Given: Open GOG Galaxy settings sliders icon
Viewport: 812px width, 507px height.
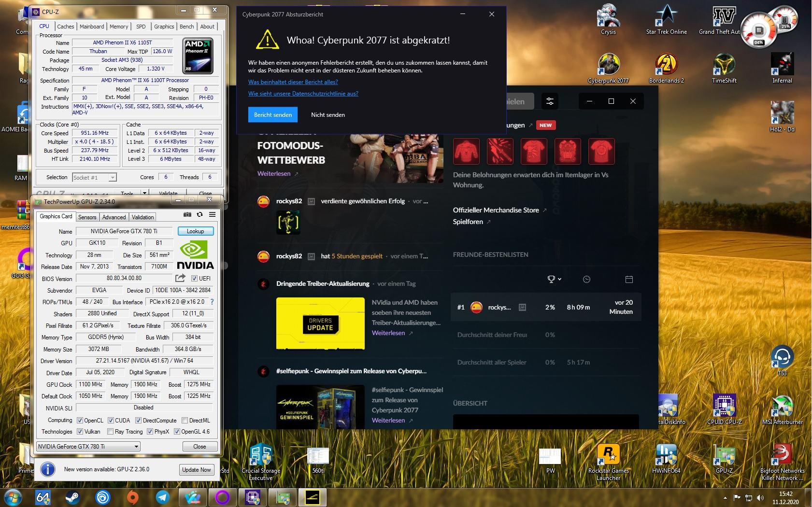Looking at the screenshot, I should (550, 101).
